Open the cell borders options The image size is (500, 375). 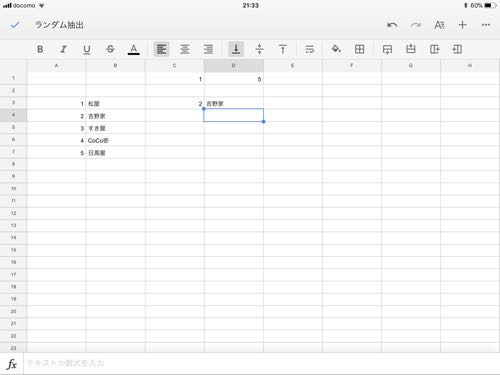[x=359, y=49]
